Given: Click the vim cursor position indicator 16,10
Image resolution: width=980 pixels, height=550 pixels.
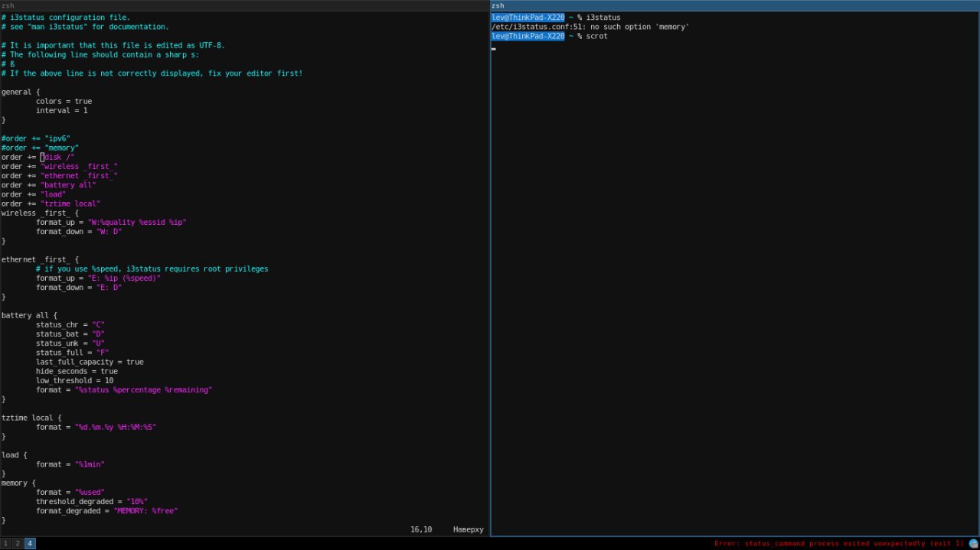Looking at the screenshot, I should [x=421, y=529].
